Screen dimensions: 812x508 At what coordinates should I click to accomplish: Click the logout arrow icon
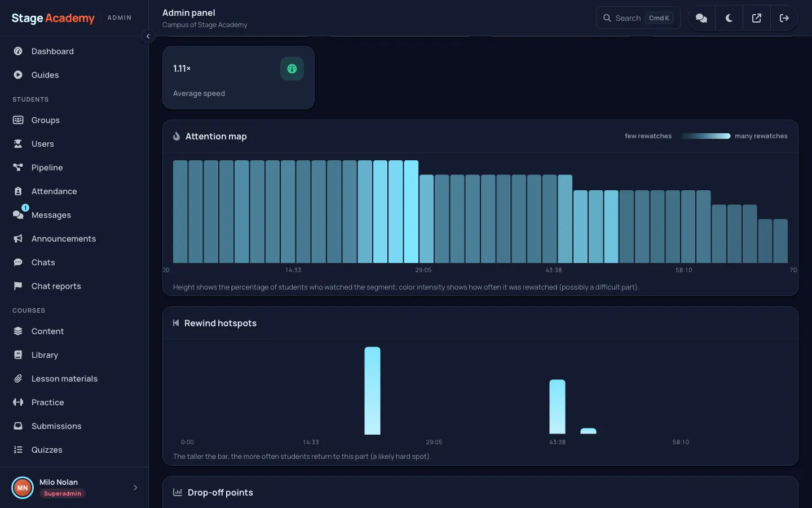(784, 18)
